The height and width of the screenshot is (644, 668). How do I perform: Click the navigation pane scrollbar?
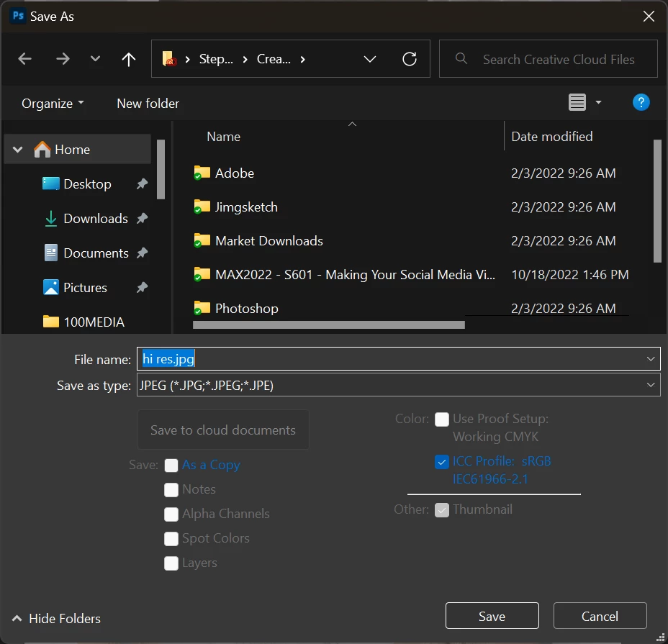coord(161,169)
